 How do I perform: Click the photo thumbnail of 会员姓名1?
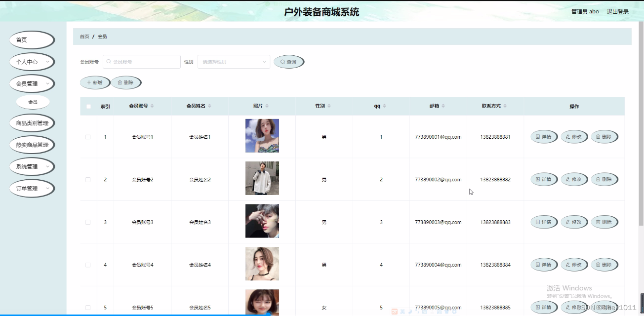click(x=262, y=135)
